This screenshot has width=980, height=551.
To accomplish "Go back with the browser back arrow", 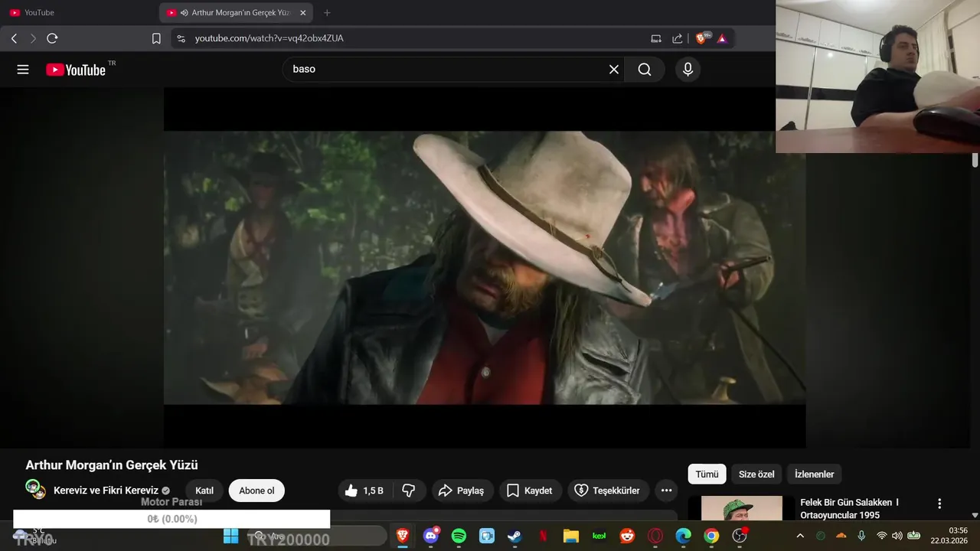I will tap(14, 38).
